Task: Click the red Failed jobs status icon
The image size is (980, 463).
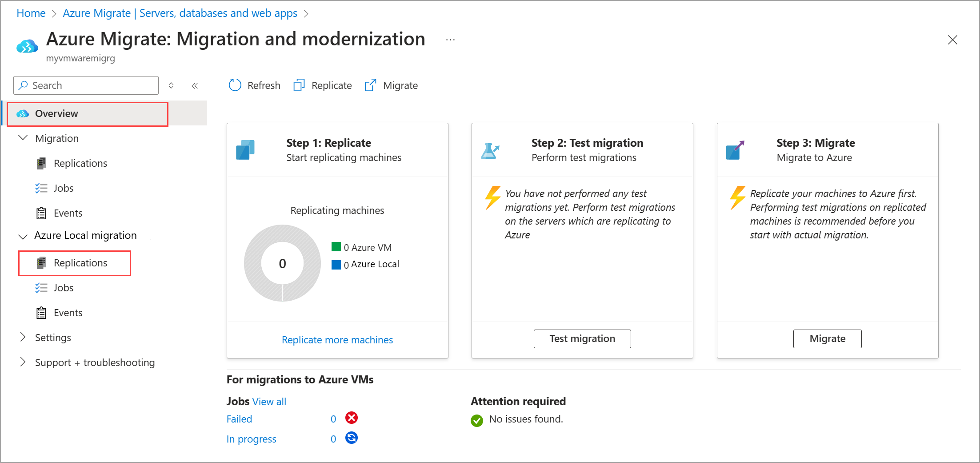Action: coord(351,418)
